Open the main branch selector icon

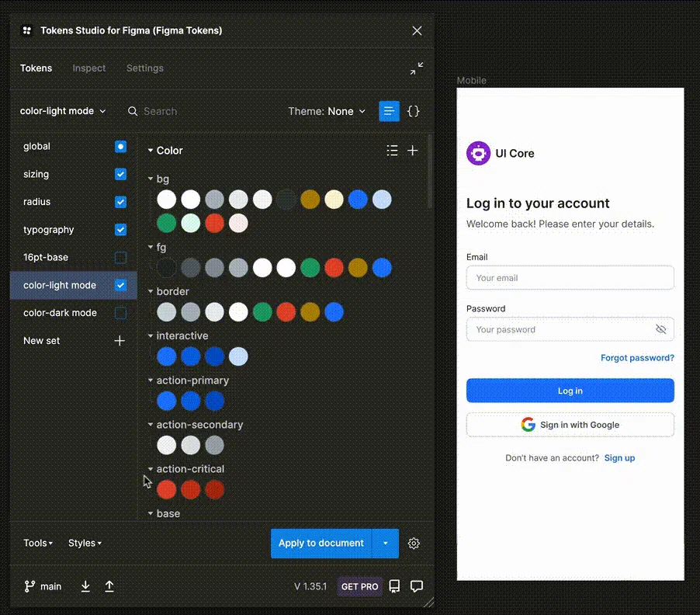point(29,586)
